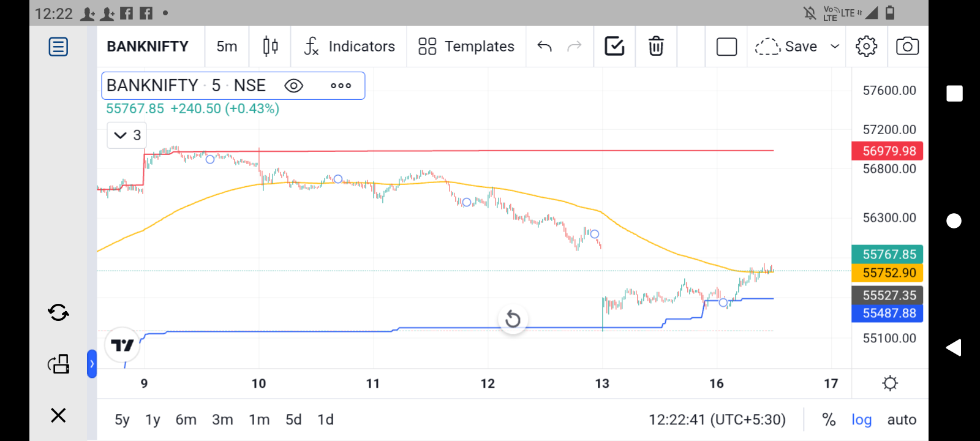Click the grey 55527.35 price label
The height and width of the screenshot is (441, 980).
coord(888,295)
